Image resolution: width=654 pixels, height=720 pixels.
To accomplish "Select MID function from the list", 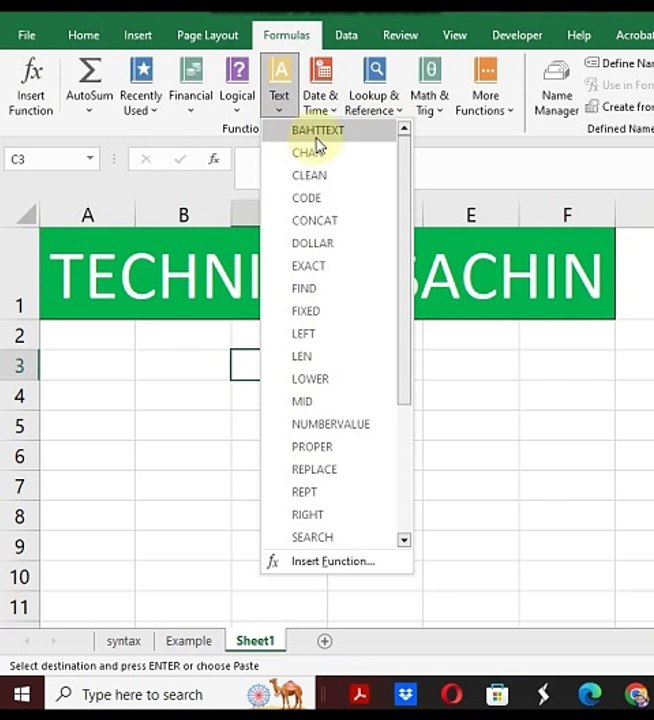I will click(x=329, y=401).
